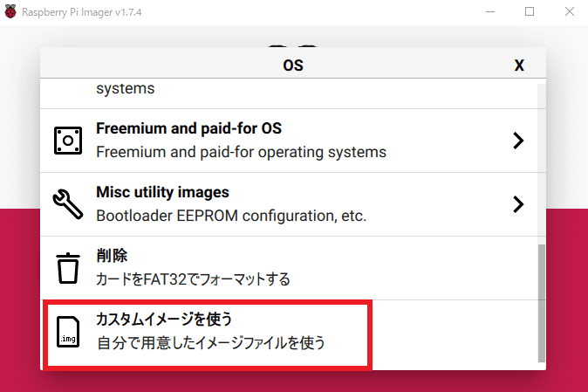Click the Raspberry Pi logo in title bar
Screen dimensions: 588x392
10,11
